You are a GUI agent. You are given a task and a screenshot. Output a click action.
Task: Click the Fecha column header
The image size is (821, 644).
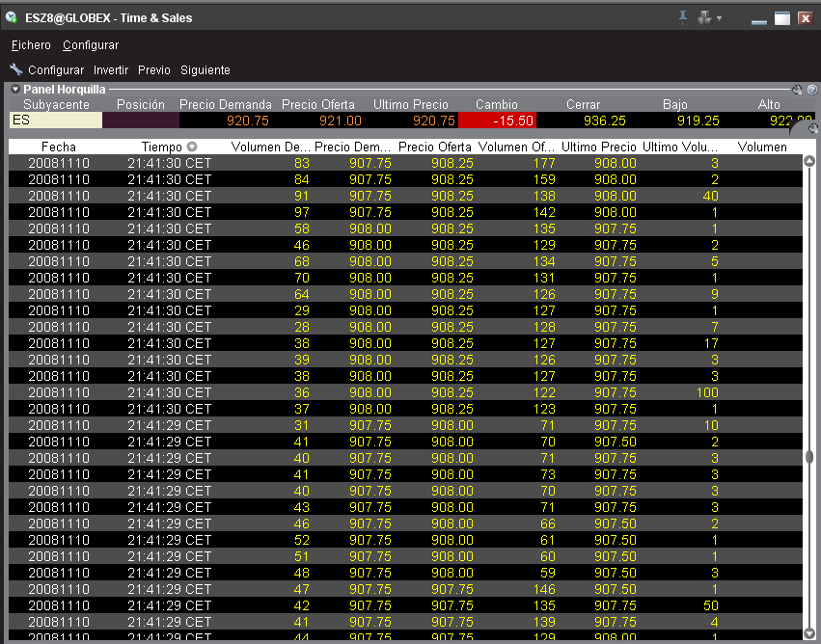pos(58,147)
